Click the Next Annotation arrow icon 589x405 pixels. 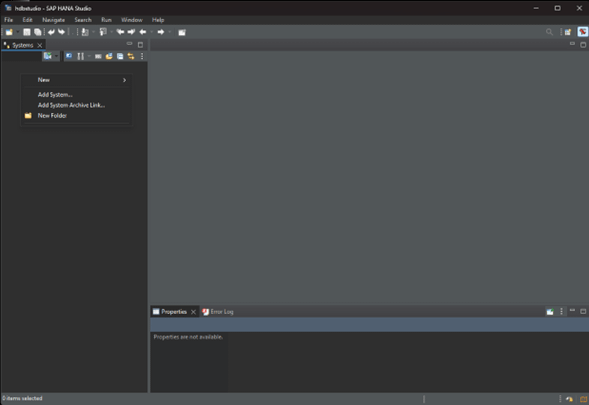(131, 32)
